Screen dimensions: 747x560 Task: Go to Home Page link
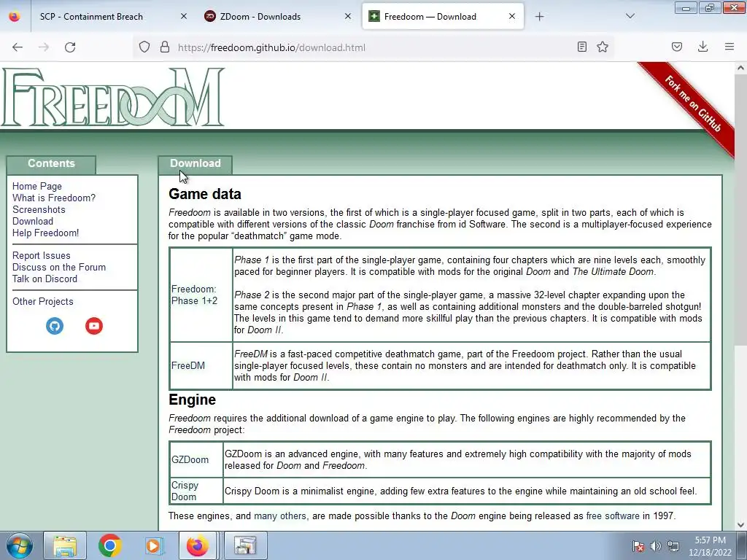click(x=37, y=186)
